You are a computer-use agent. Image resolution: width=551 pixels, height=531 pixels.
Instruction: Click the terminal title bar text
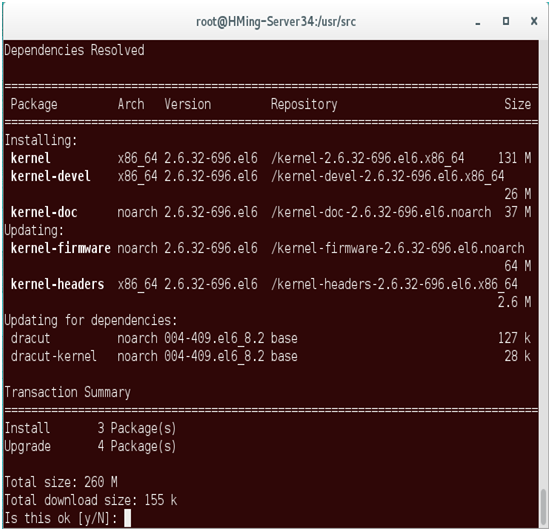point(276,22)
